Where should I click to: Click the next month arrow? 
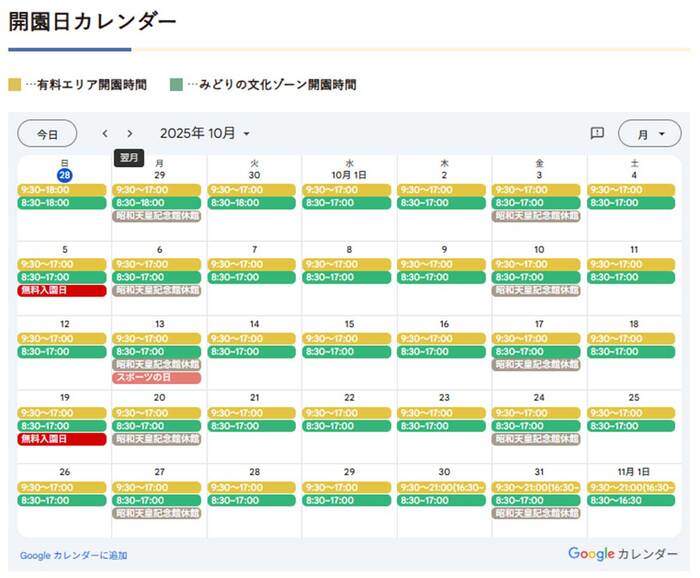[129, 133]
